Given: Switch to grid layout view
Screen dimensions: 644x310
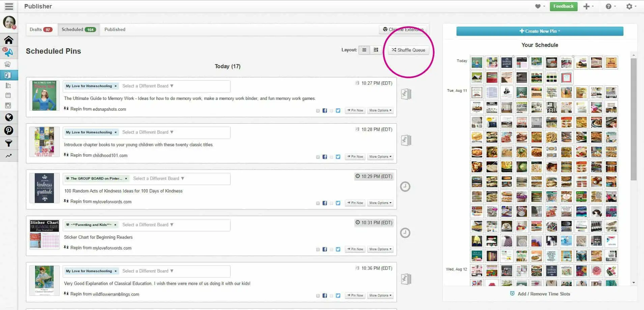Looking at the screenshot, I should click(x=376, y=50).
